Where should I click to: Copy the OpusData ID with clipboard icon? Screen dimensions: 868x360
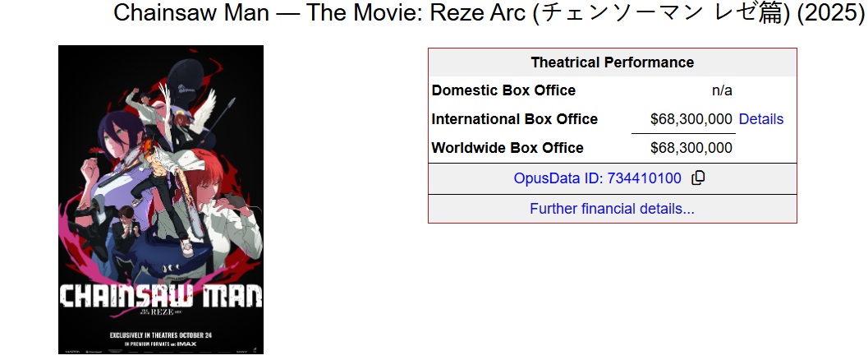[699, 178]
